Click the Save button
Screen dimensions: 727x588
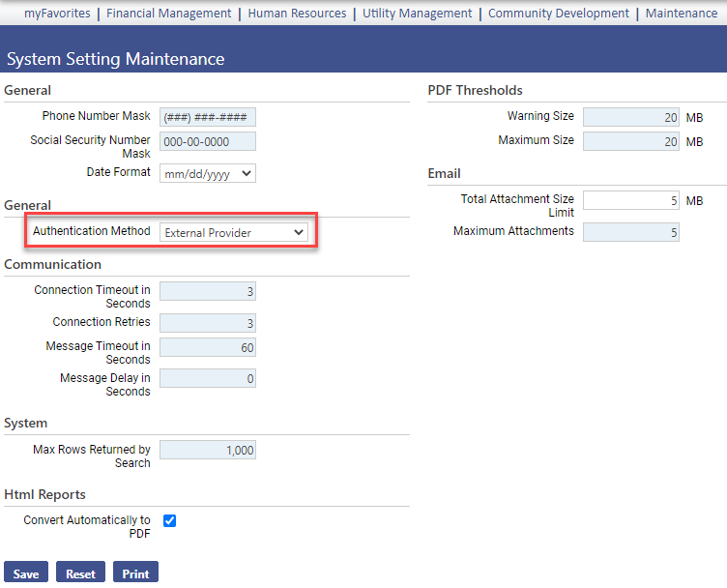(26, 573)
